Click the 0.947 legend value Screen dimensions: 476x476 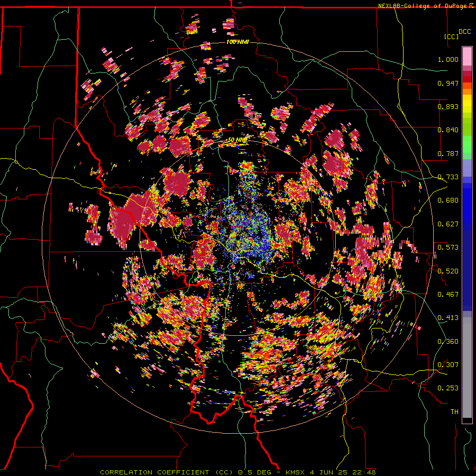tap(448, 83)
